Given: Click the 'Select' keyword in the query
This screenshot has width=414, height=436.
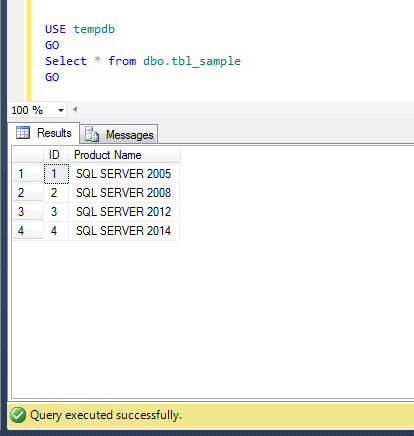Looking at the screenshot, I should click(66, 61).
